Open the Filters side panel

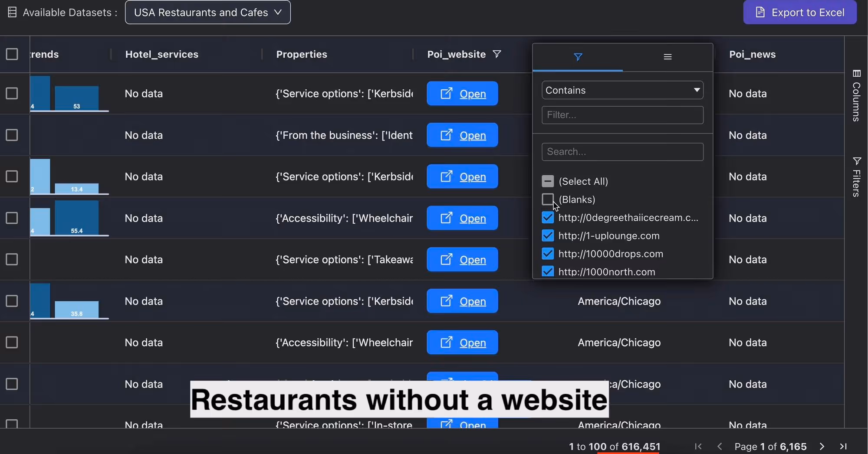pos(856,177)
